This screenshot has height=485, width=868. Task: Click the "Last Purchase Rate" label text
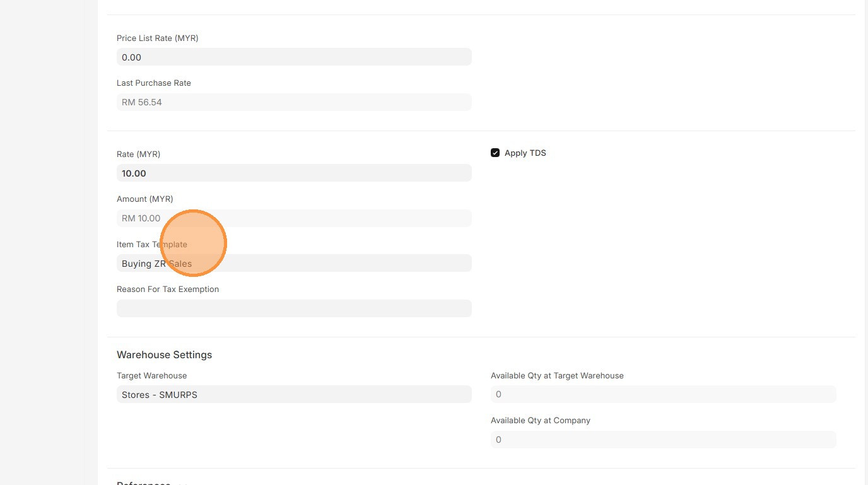point(154,83)
